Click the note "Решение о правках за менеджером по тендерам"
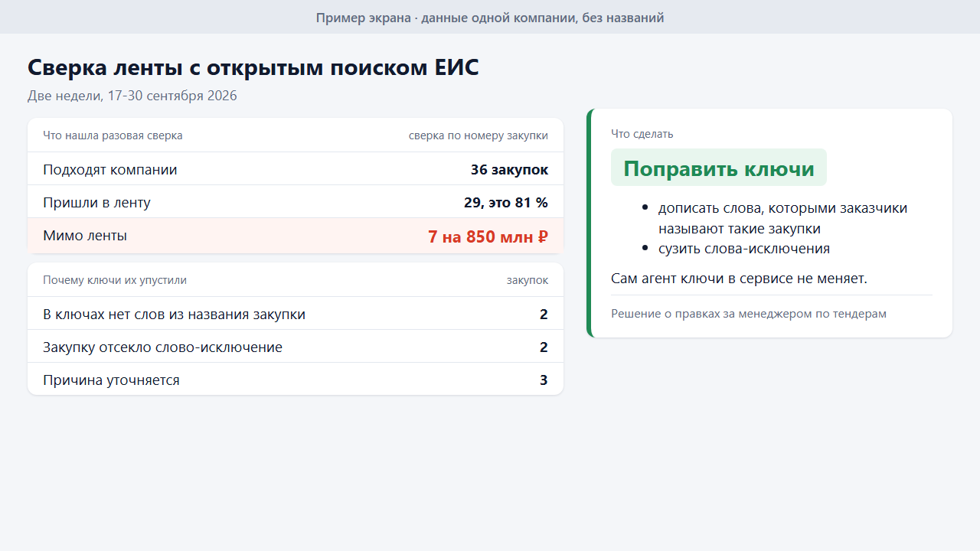The height and width of the screenshot is (551, 980). pyautogui.click(x=749, y=314)
